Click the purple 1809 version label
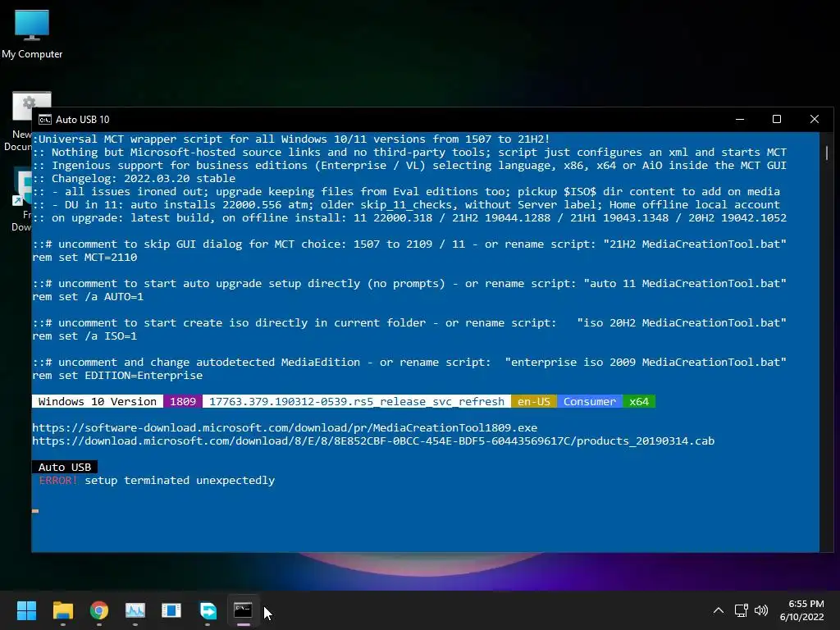 click(x=183, y=401)
